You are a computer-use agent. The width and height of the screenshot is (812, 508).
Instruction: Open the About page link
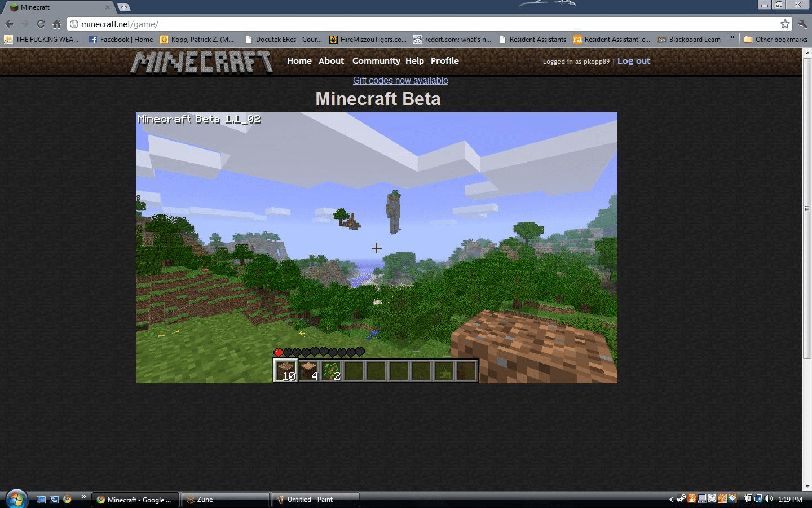(x=331, y=61)
